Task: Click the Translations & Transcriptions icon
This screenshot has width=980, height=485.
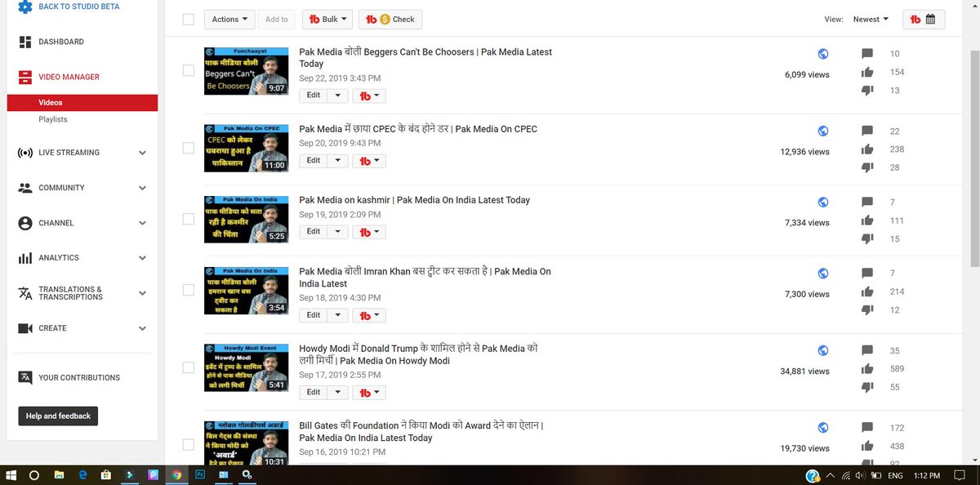Action: pyautogui.click(x=24, y=293)
